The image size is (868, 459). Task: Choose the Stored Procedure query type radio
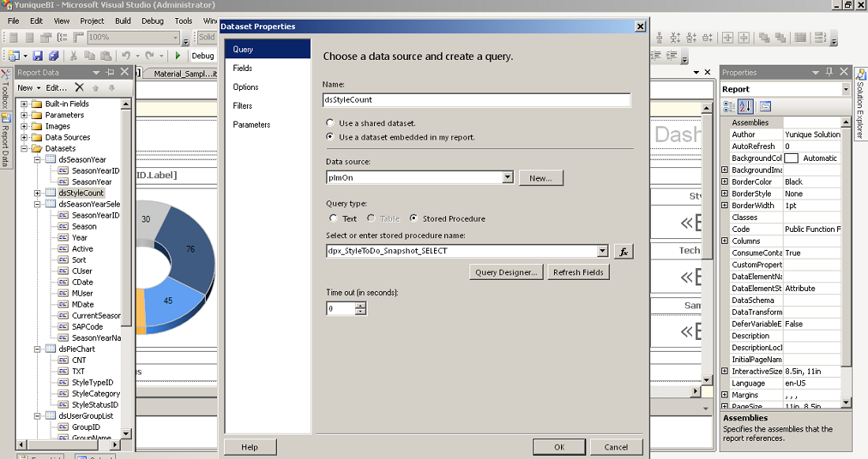[x=413, y=218]
